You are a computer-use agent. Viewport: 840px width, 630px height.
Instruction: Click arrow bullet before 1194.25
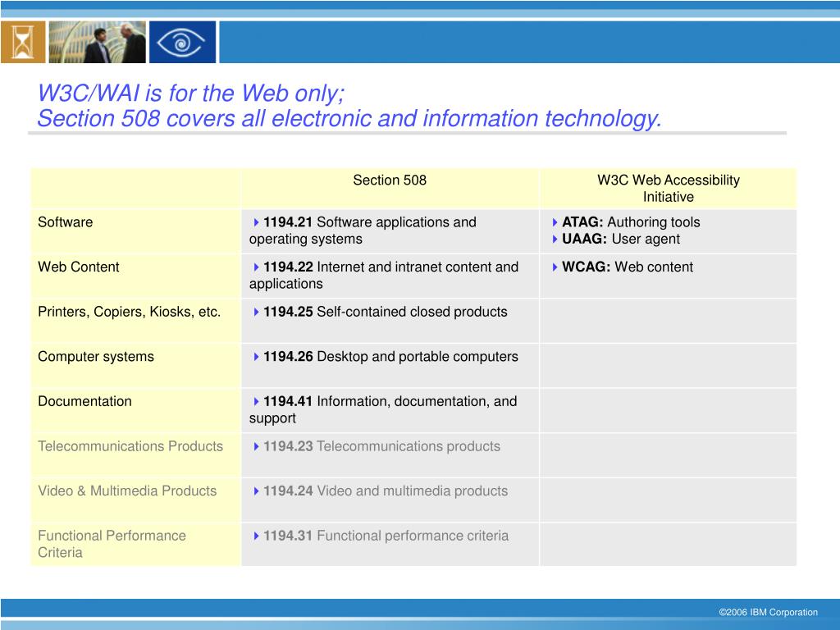click(256, 313)
